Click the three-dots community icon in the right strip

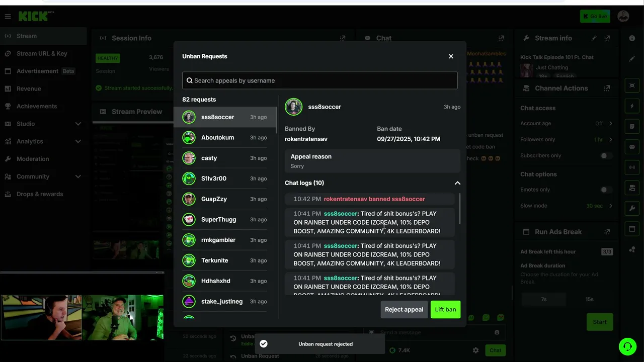pyautogui.click(x=632, y=250)
